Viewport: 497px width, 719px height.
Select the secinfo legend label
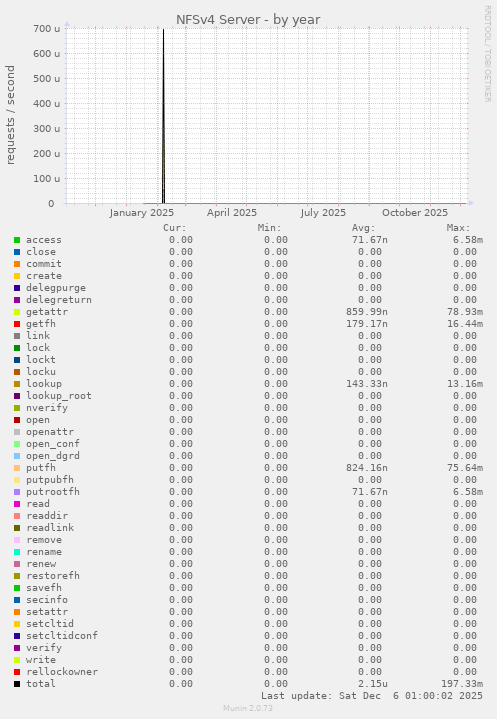click(x=47, y=600)
